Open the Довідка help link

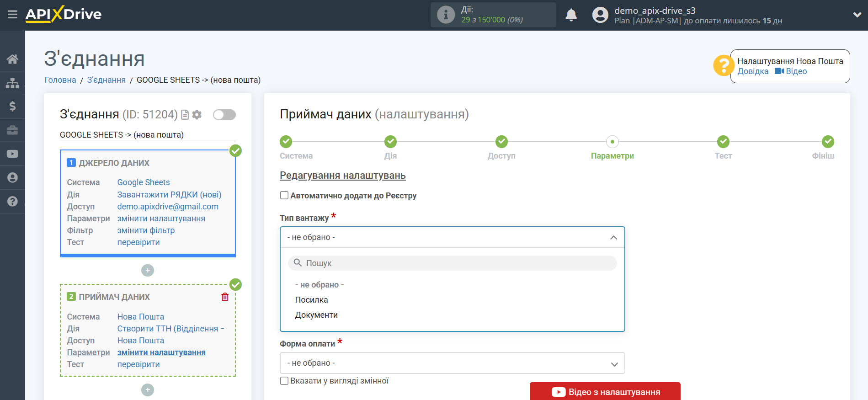pos(753,71)
